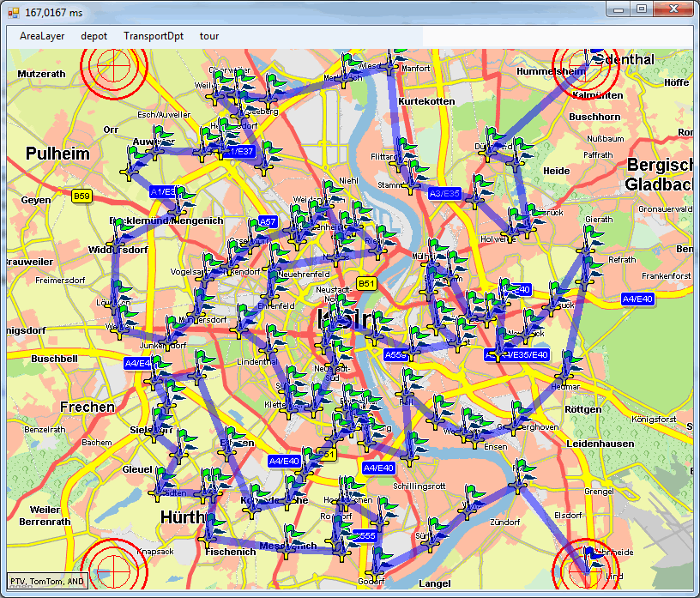The image size is (700, 598).
Task: Open the AreaLayer menu
Action: click(x=42, y=36)
